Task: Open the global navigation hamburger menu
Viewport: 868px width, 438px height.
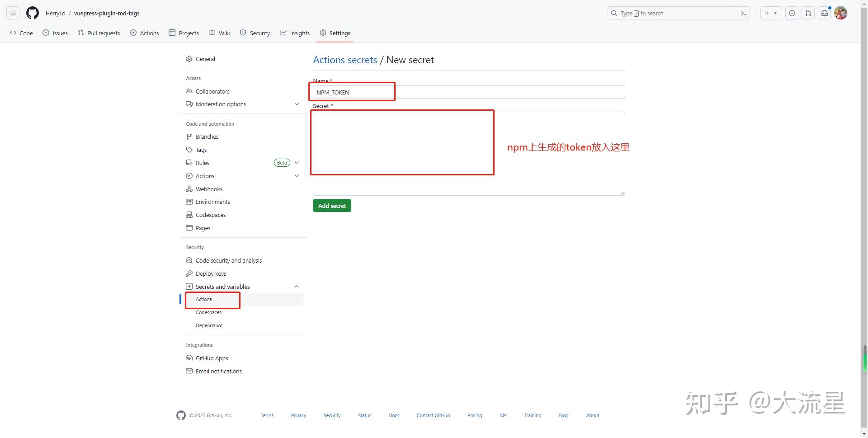Action: (x=13, y=13)
